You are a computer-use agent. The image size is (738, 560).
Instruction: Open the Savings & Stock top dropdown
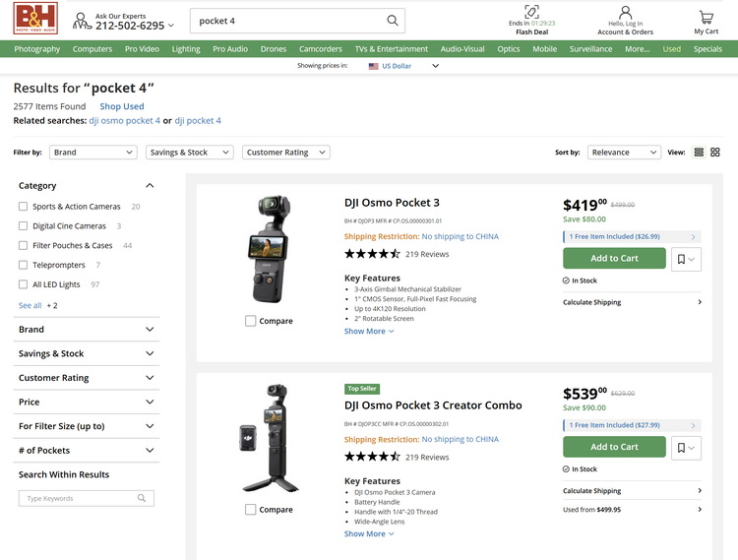190,152
